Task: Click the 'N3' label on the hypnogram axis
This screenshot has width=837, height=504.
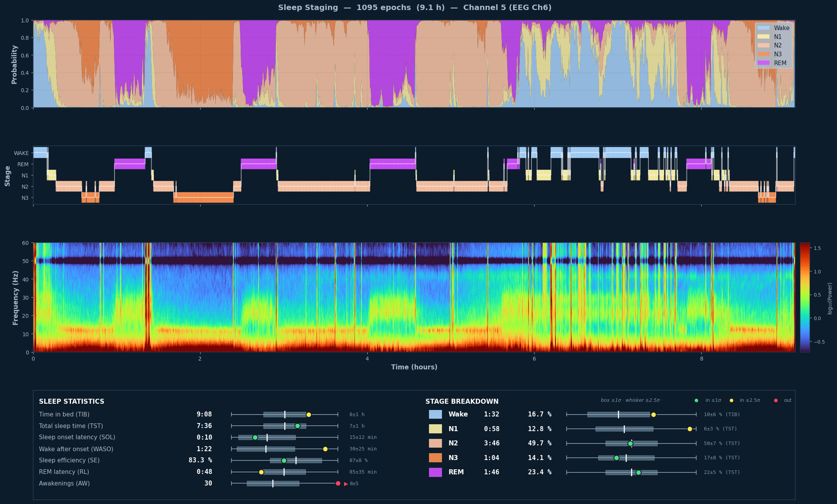Action: point(25,198)
